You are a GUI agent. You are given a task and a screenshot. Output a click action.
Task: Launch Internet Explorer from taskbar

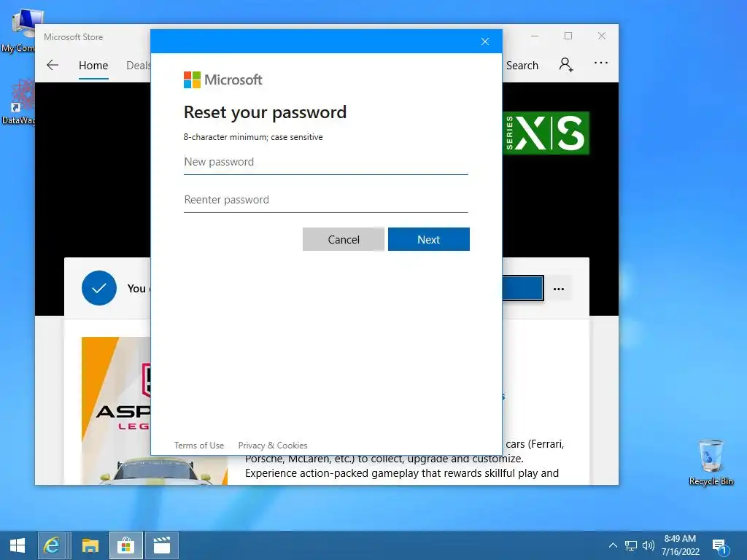(52, 545)
